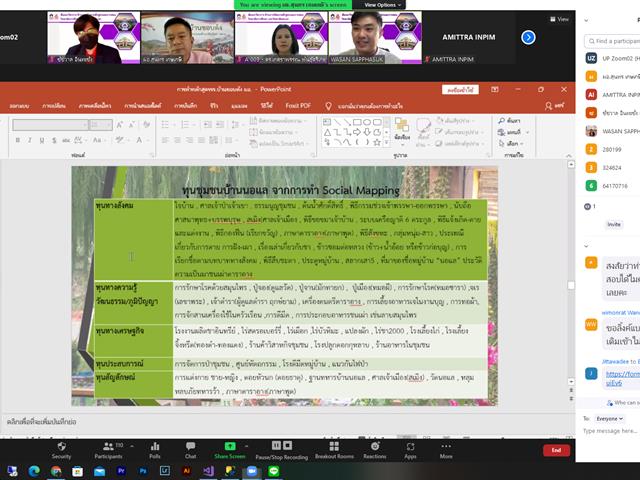Click the Type message here field
This screenshot has width=640, height=480.
pos(611,431)
